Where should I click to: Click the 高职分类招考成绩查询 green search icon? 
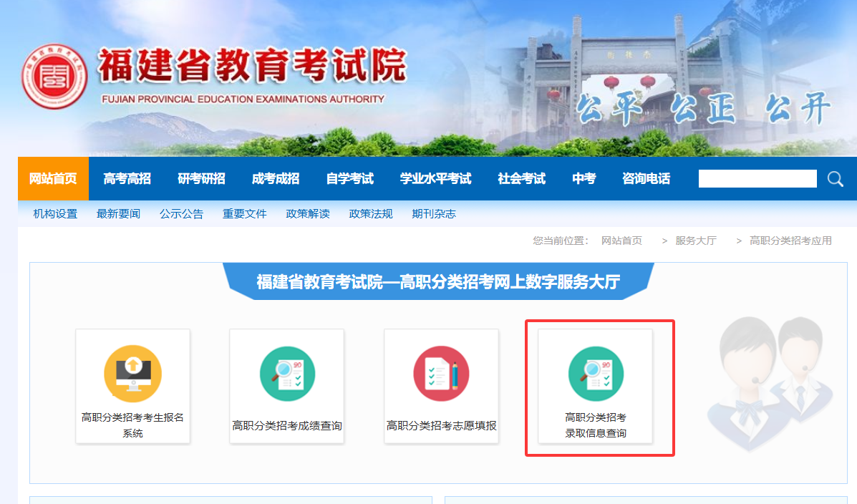pyautogui.click(x=286, y=373)
